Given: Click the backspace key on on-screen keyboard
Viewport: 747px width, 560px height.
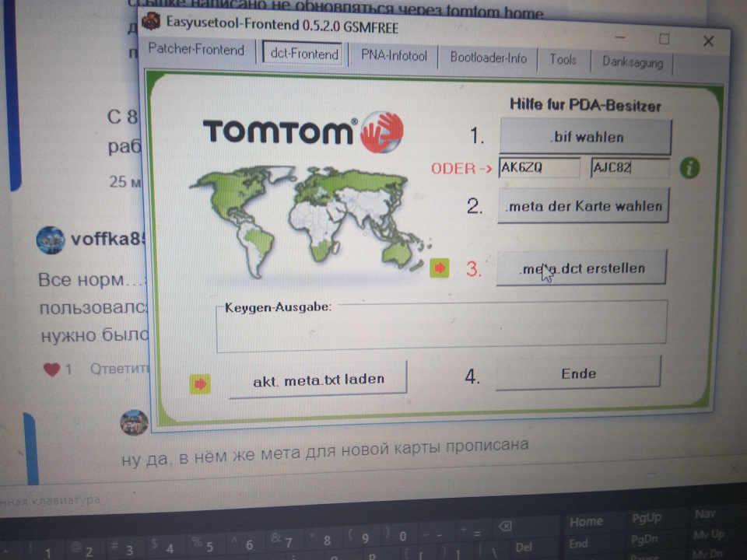Looking at the screenshot, I should pyautogui.click(x=504, y=526).
